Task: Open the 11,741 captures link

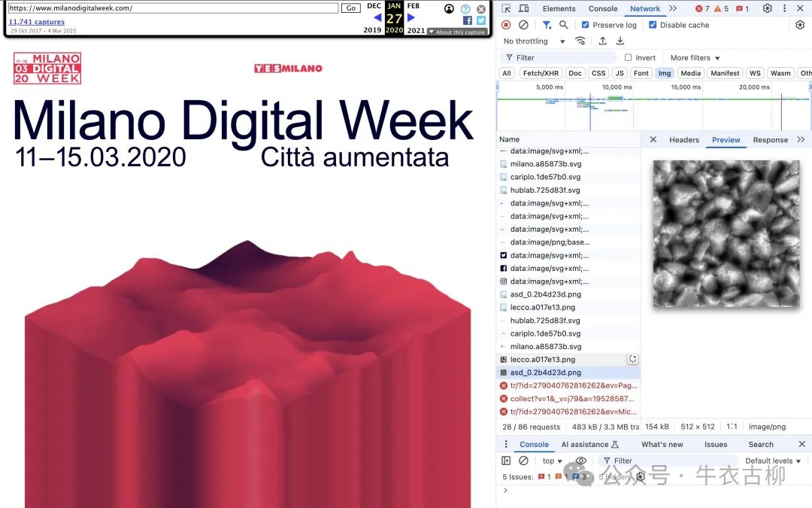Action: pos(36,22)
